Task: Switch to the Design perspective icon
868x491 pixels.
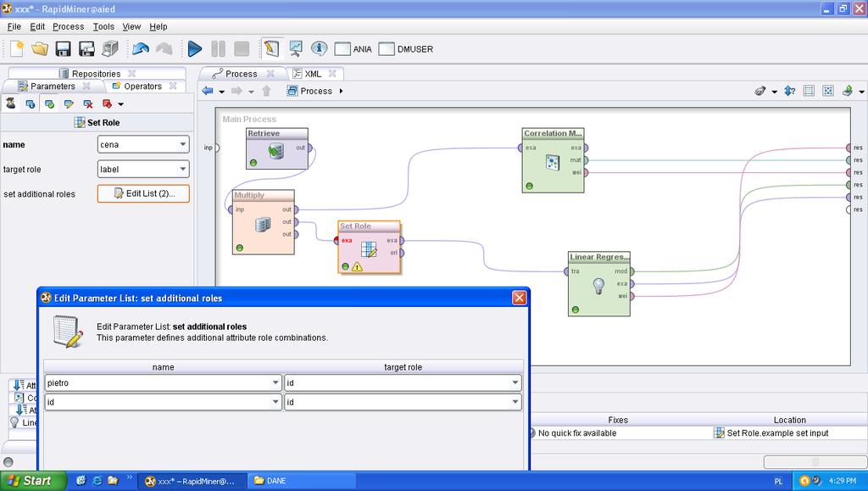Action: click(x=271, y=48)
